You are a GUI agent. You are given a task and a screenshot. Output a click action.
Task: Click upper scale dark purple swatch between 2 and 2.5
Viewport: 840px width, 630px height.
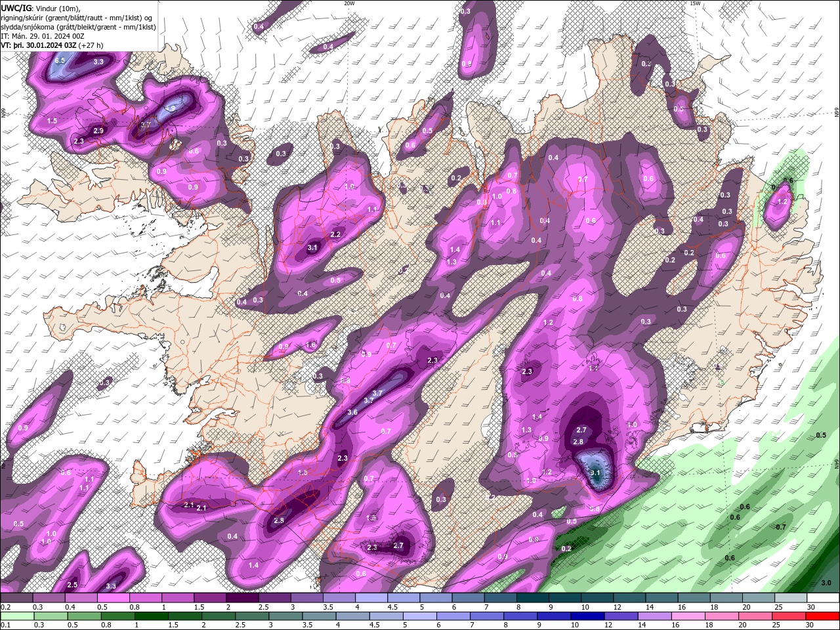pyautogui.click(x=242, y=598)
